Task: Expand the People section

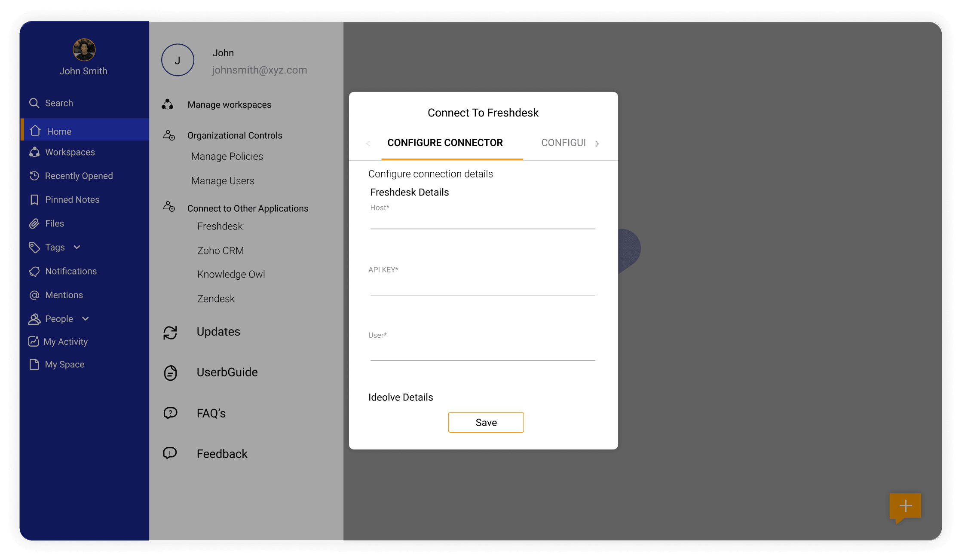Action: 86,319
